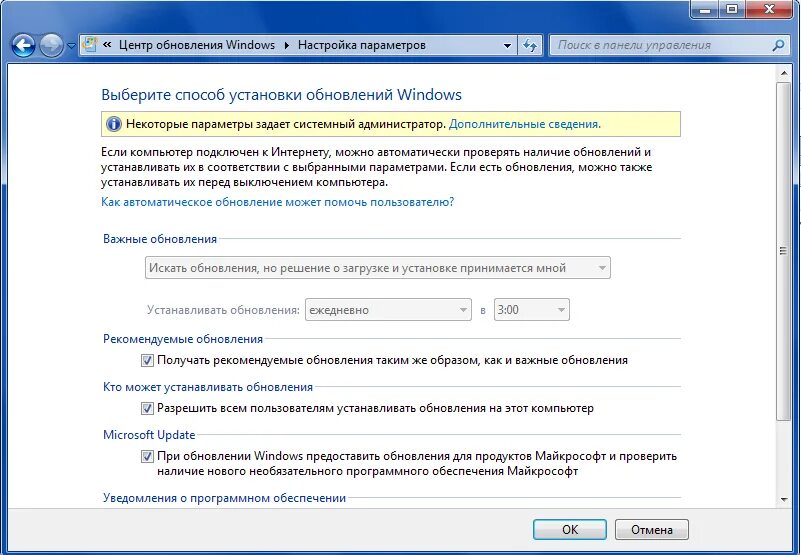This screenshot has width=801, height=555.
Task: Go back with the blue Back arrow
Action: pos(23,46)
